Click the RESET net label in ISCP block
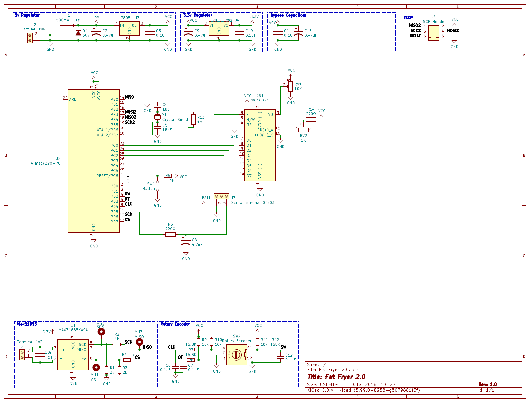532x402 pixels. pyautogui.click(x=415, y=36)
